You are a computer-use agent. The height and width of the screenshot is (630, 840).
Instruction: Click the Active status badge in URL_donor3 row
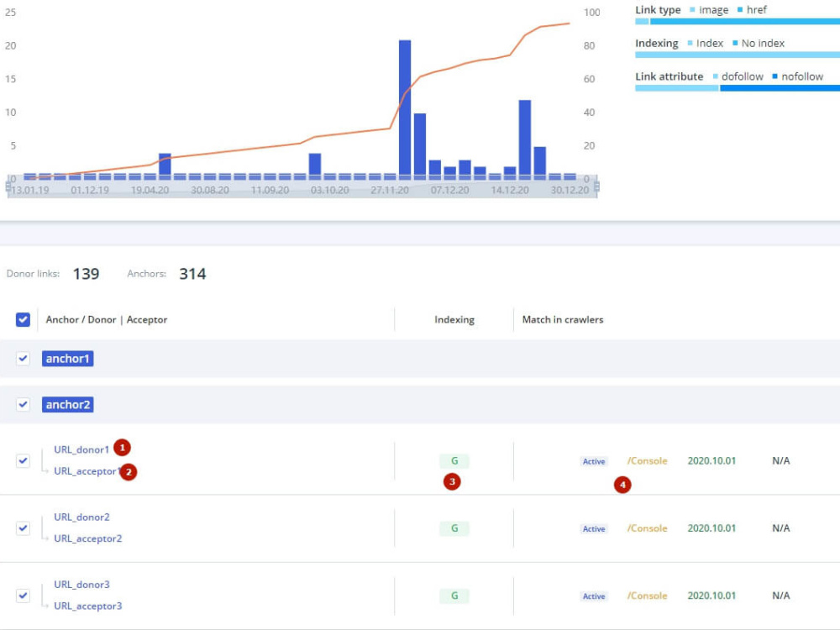(594, 596)
